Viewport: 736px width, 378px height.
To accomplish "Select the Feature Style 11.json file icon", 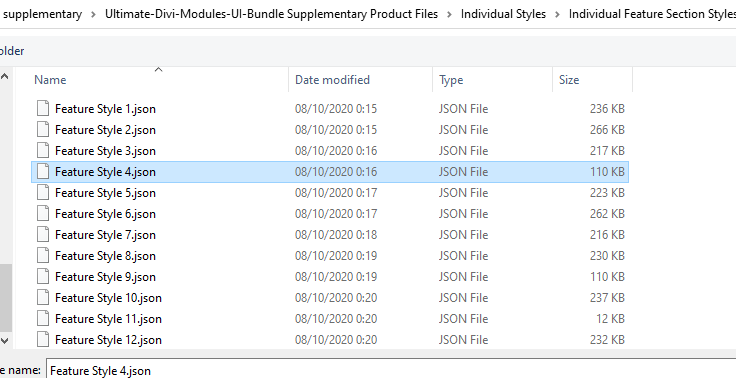I will click(43, 319).
